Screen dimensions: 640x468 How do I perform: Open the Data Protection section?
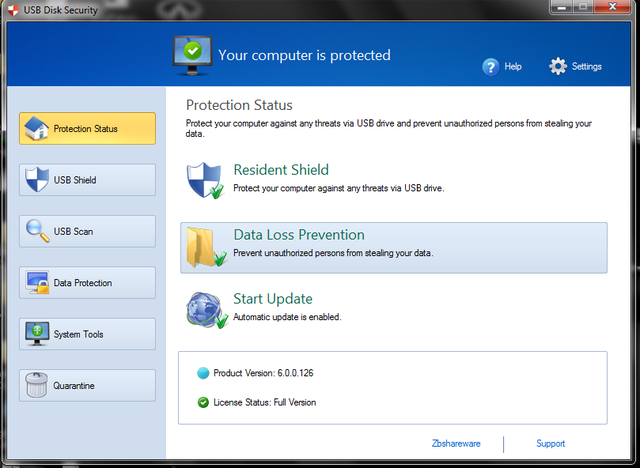pyautogui.click(x=87, y=283)
